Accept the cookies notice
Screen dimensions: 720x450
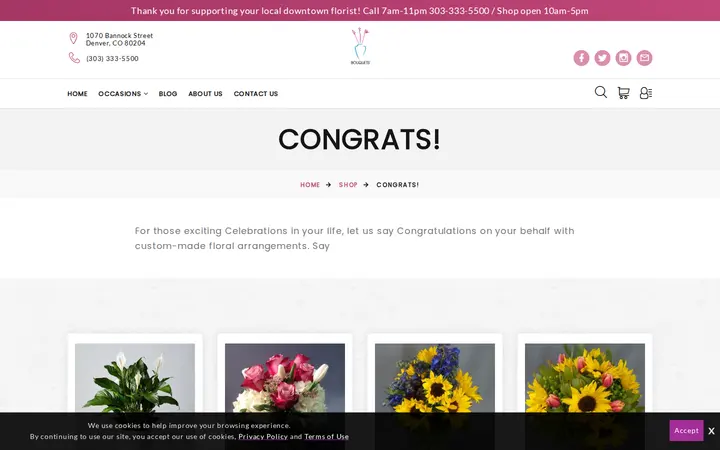coord(686,431)
